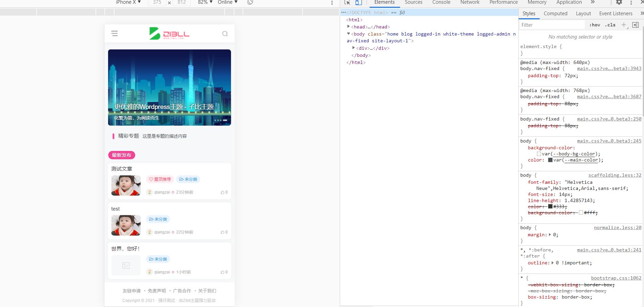Select the inspect element picker tool
Image resolution: width=644 pixels, height=307 pixels.
pos(347,2)
